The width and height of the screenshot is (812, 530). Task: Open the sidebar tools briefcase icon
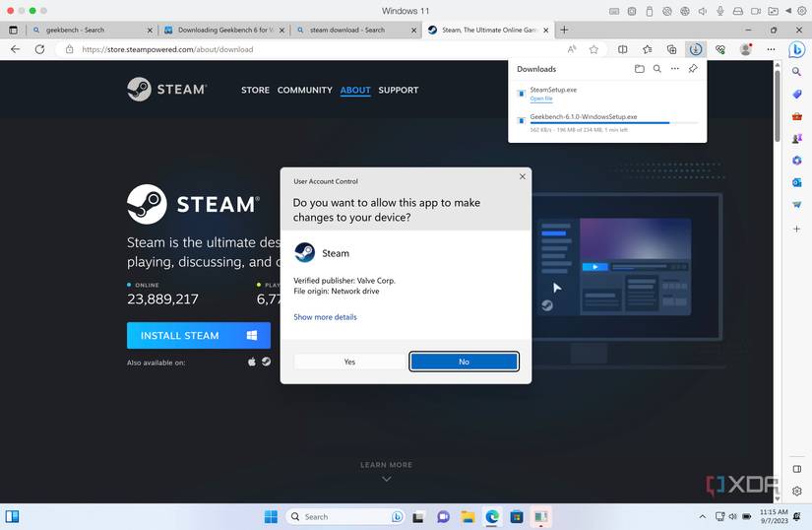pyautogui.click(x=796, y=116)
